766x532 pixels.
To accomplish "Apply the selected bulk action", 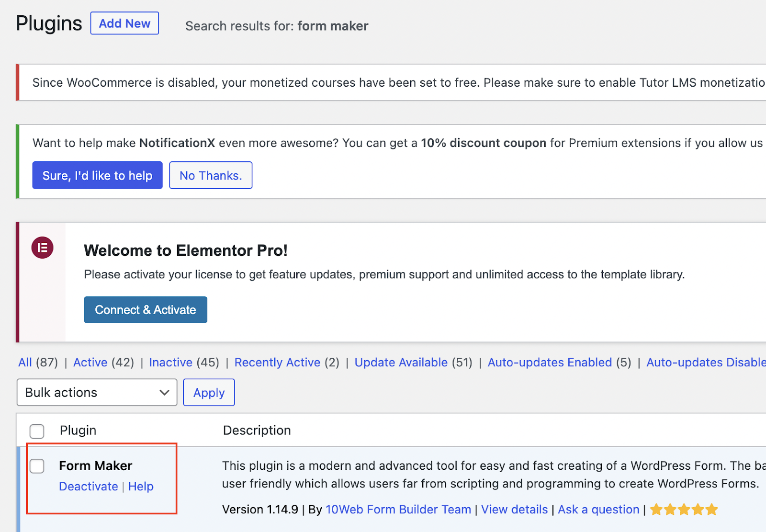I will click(x=209, y=393).
